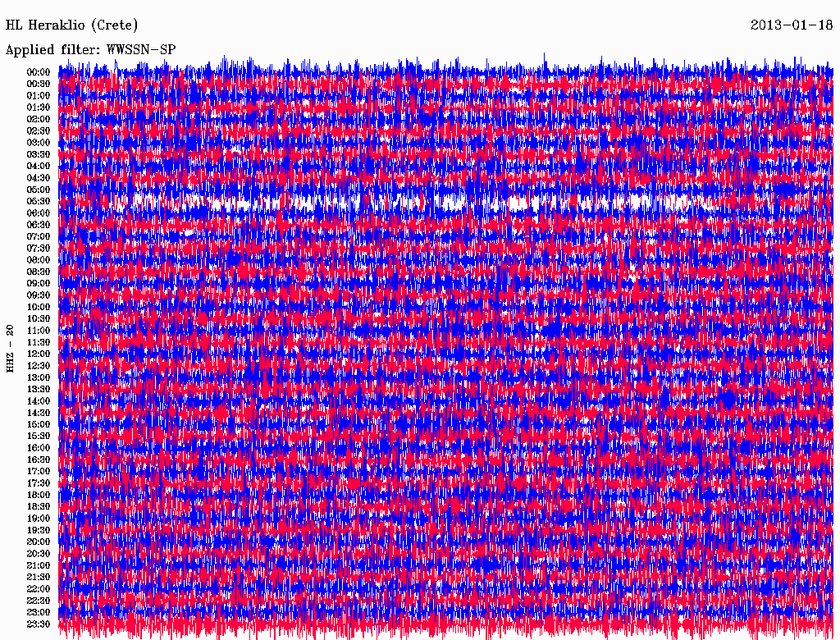Select the 17:30 time row label

[39, 483]
